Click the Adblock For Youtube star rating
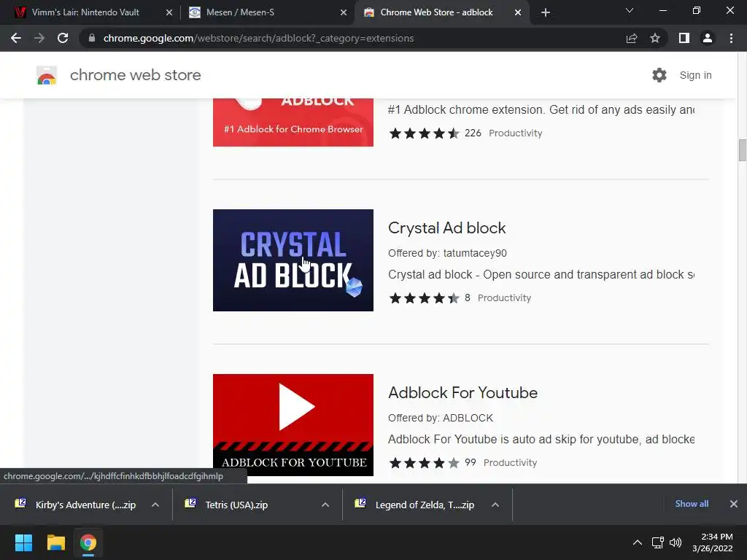This screenshot has height=560, width=747. coord(424,463)
